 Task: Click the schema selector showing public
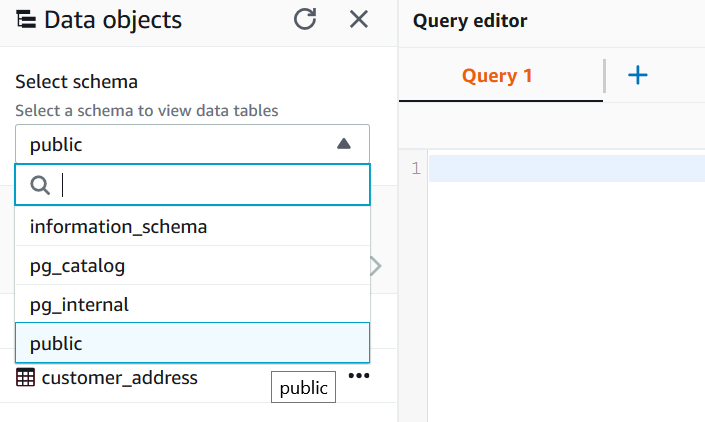coord(180,144)
